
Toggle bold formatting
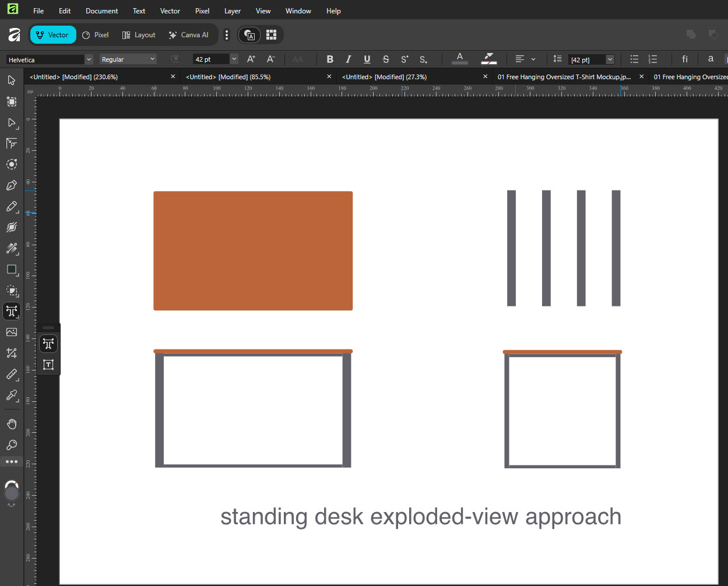pyautogui.click(x=330, y=59)
